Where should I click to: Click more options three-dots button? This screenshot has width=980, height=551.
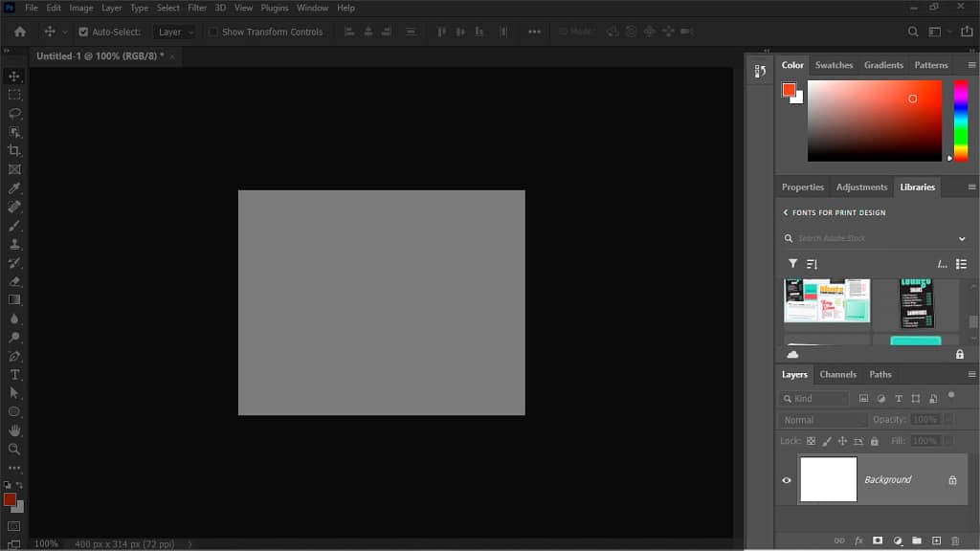534,32
